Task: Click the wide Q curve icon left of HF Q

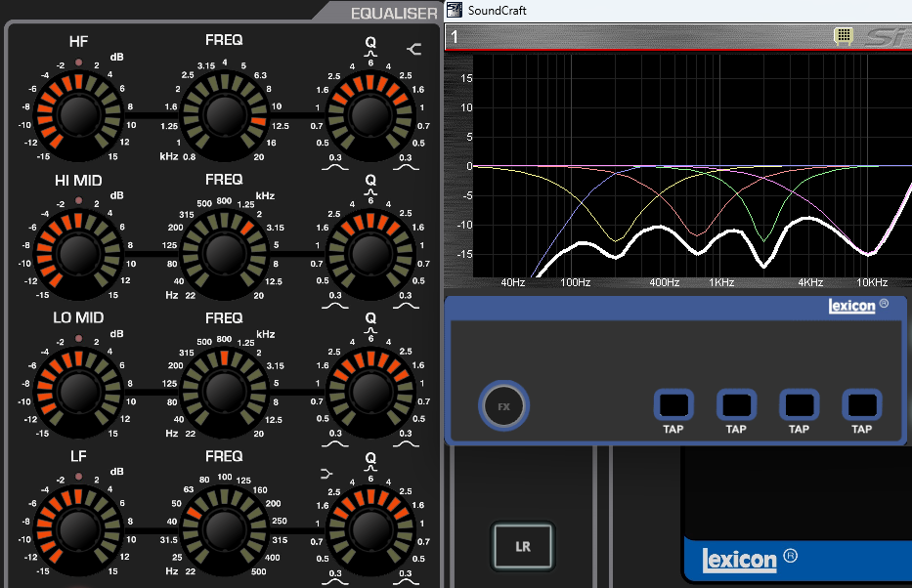Action: (335, 167)
